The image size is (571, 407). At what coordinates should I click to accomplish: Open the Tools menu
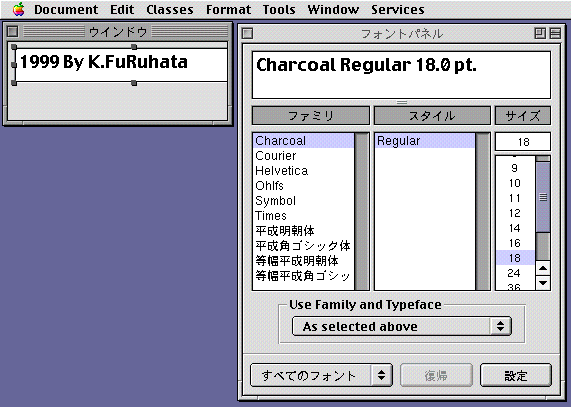(279, 9)
